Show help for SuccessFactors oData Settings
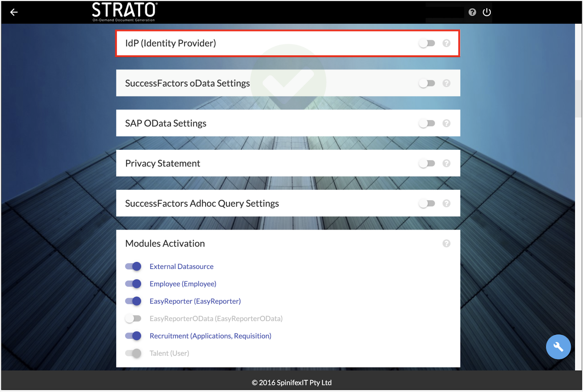The height and width of the screenshot is (392, 583). tap(446, 83)
